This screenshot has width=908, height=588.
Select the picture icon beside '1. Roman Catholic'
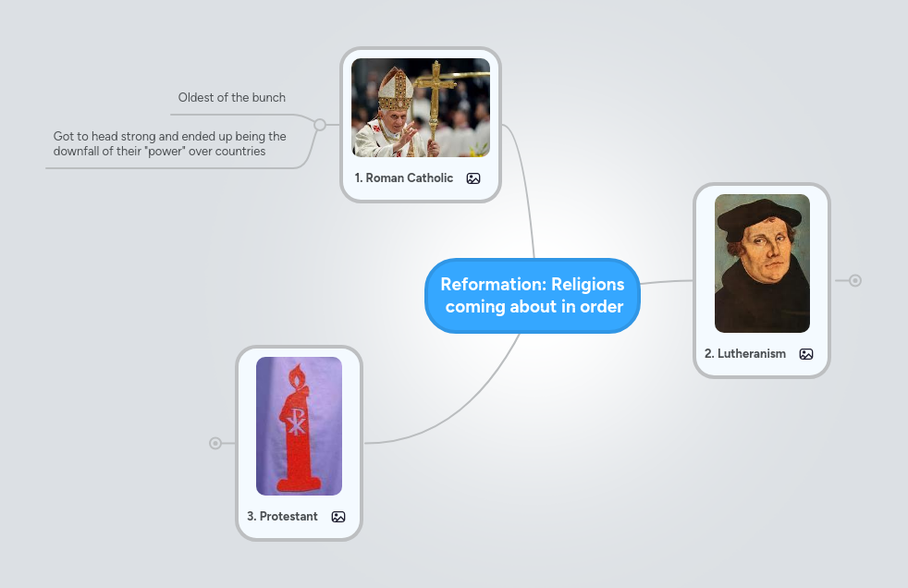[x=472, y=178]
